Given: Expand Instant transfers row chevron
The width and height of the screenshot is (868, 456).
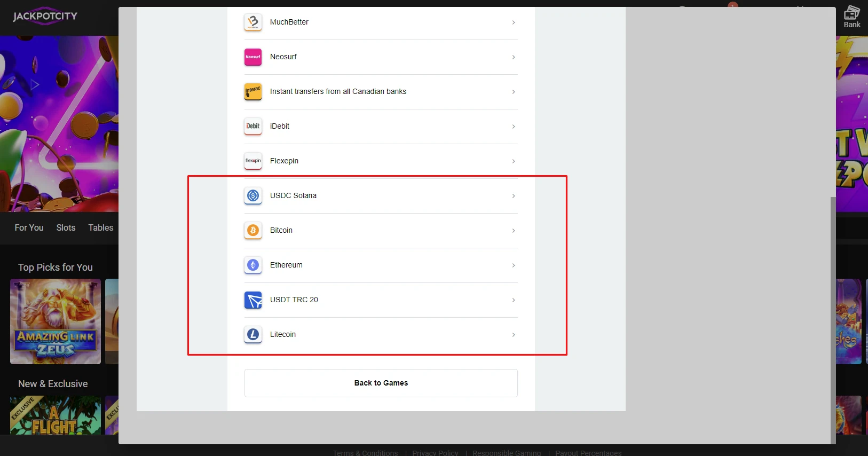Looking at the screenshot, I should point(514,92).
